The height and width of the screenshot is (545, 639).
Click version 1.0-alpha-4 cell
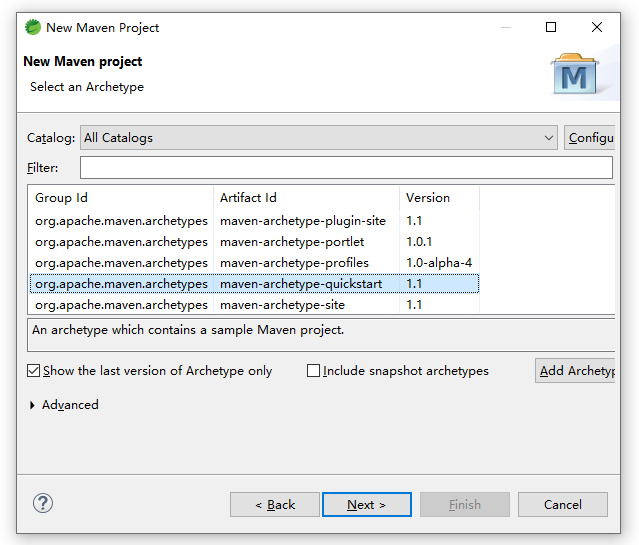coord(439,263)
